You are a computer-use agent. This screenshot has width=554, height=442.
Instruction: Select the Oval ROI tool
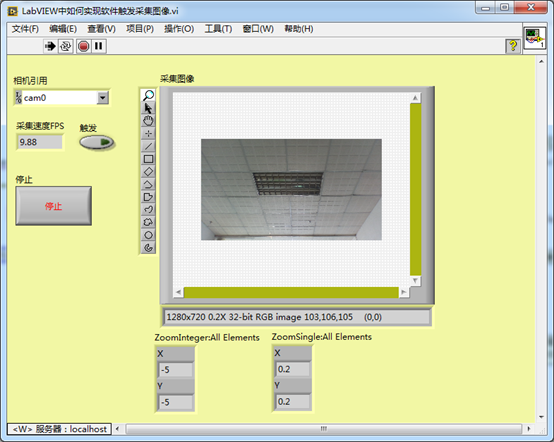[x=148, y=235]
